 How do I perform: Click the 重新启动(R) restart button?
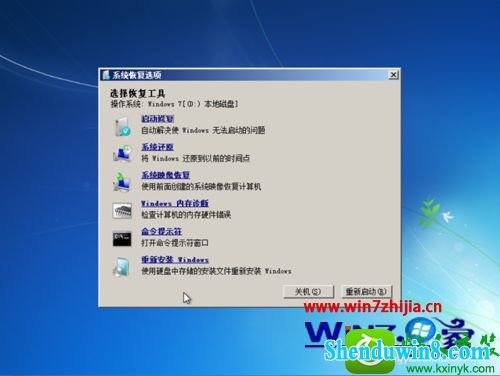pyautogui.click(x=366, y=292)
